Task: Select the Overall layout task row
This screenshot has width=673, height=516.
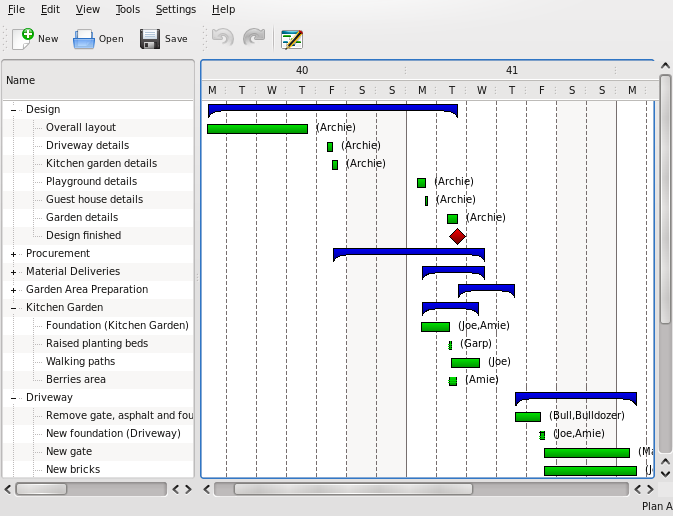Action: tap(81, 128)
